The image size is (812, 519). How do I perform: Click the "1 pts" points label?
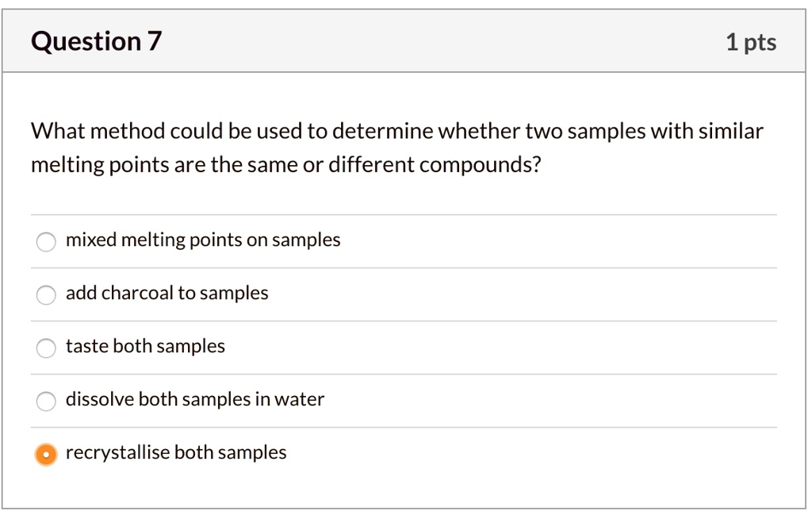pyautogui.click(x=750, y=42)
